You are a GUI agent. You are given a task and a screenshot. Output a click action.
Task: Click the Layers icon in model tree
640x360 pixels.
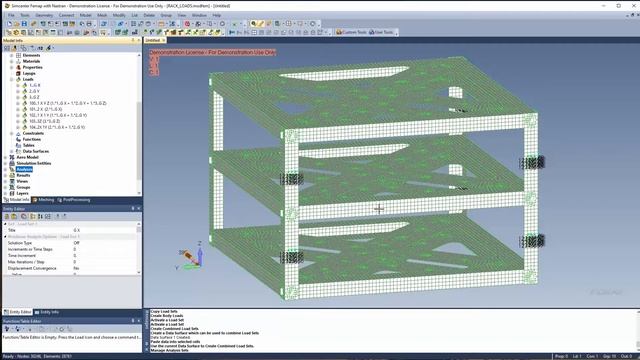click(12, 193)
